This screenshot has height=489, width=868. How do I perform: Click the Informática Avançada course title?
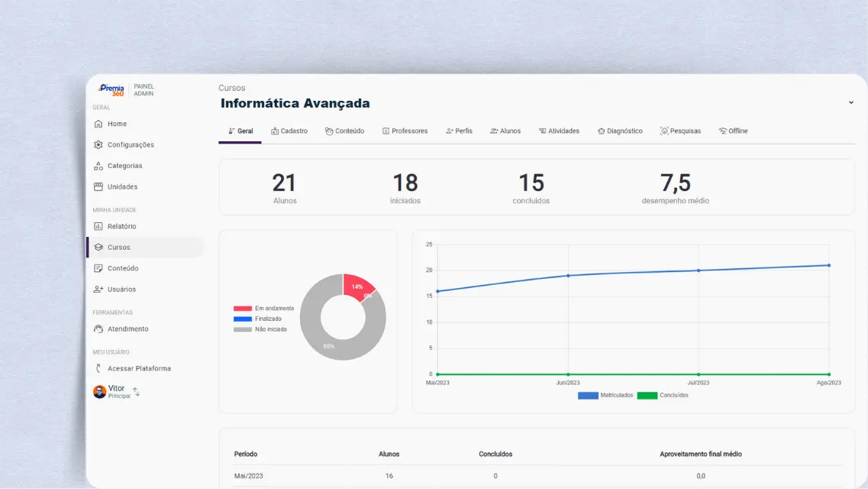(295, 104)
